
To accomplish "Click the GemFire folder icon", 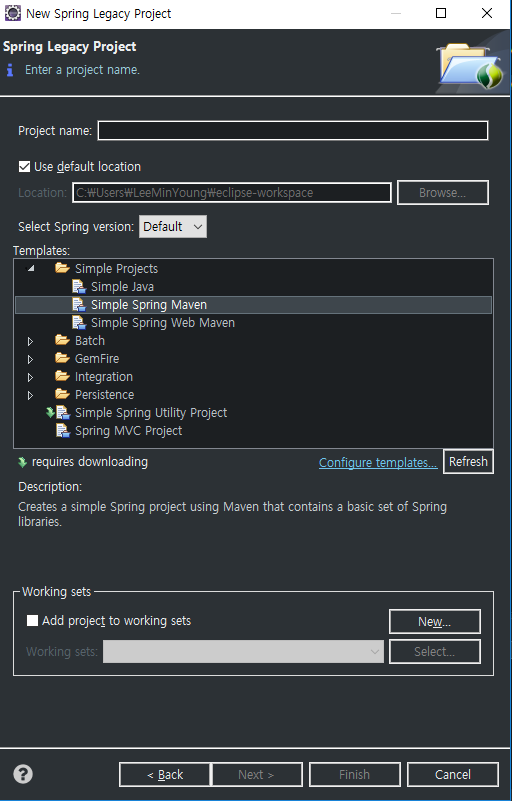I will [62, 358].
